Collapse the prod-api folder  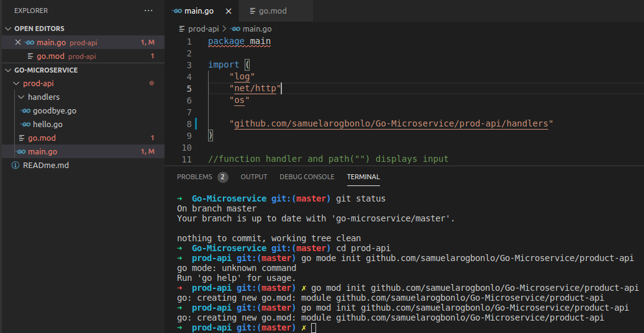tap(16, 83)
